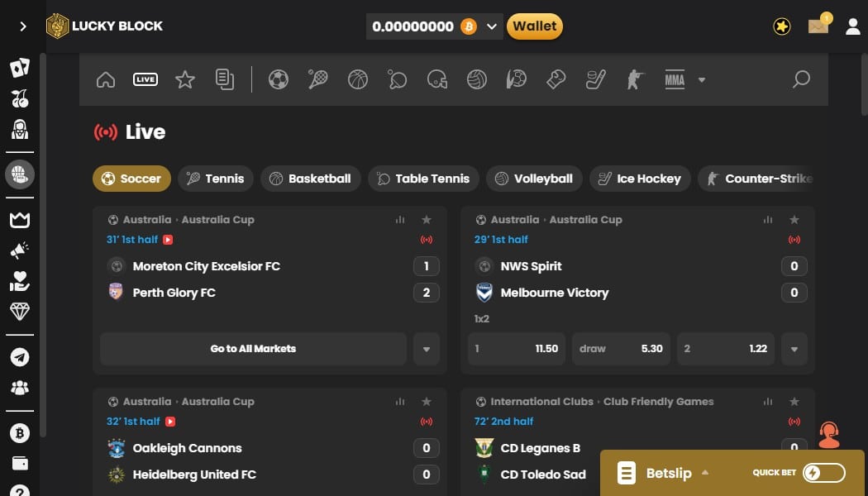Image resolution: width=868 pixels, height=496 pixels.
Task: Select the ice hockey icon in toolbar
Action: pos(596,79)
